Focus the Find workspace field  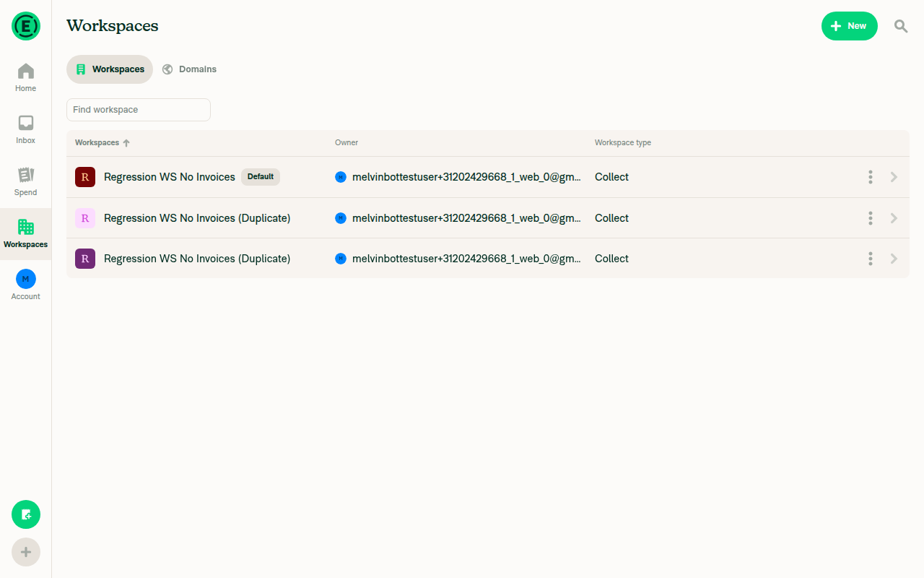[x=139, y=110]
